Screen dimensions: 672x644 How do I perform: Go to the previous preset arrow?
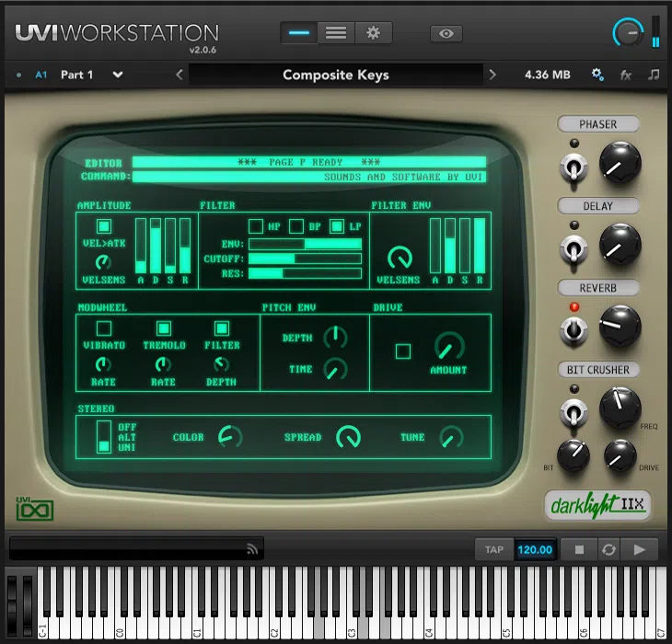click(x=180, y=75)
